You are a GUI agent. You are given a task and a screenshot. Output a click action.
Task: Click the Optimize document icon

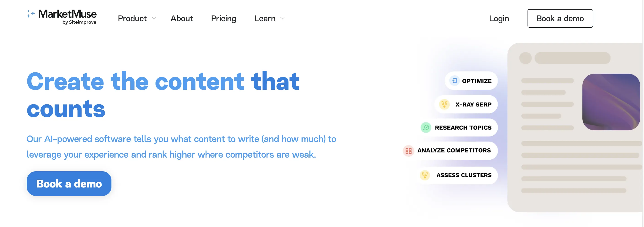[454, 81]
